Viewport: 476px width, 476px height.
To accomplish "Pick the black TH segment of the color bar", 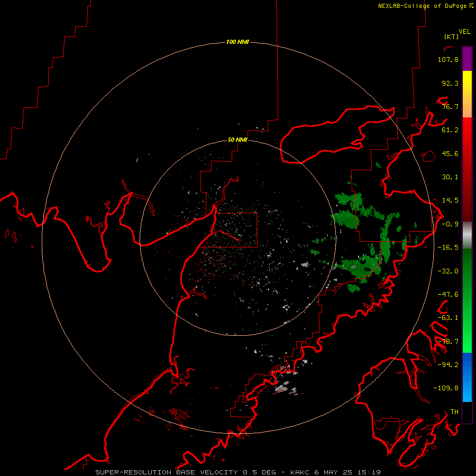I will 467,412.
